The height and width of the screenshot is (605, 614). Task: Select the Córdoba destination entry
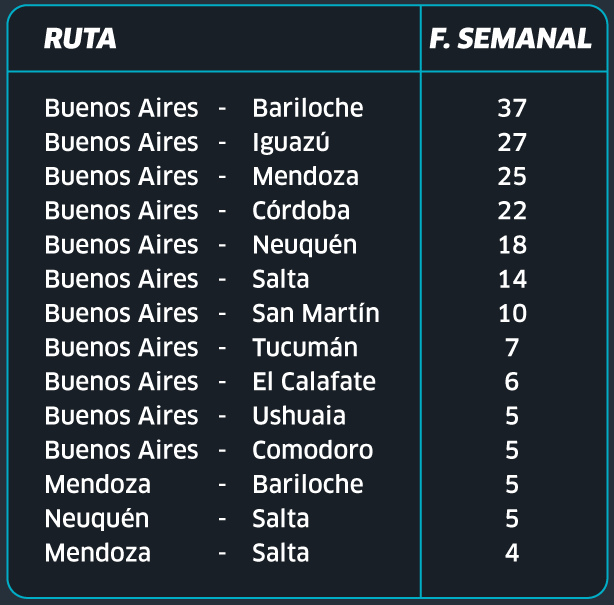point(301,210)
